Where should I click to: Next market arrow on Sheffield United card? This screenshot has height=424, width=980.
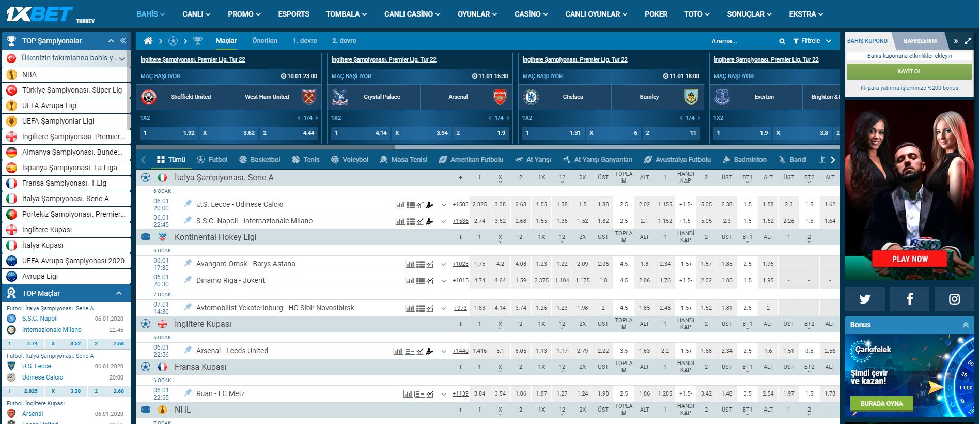317,118
